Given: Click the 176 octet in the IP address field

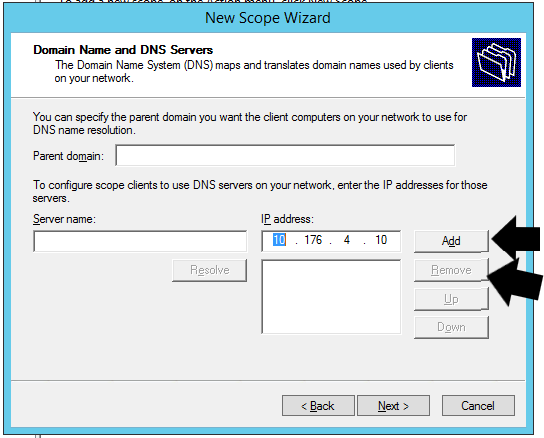Looking at the screenshot, I should pyautogui.click(x=313, y=240).
